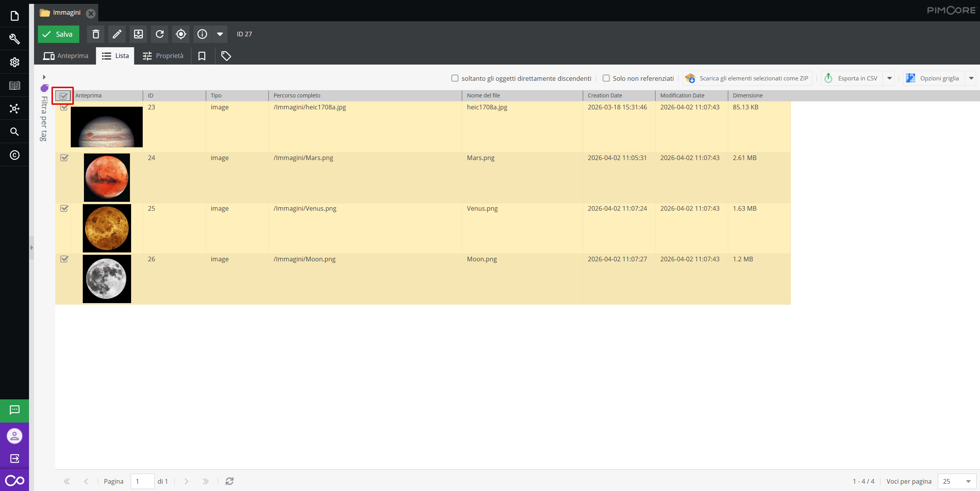Switch to the Proprietà tab
The height and width of the screenshot is (491, 980).
pos(163,56)
